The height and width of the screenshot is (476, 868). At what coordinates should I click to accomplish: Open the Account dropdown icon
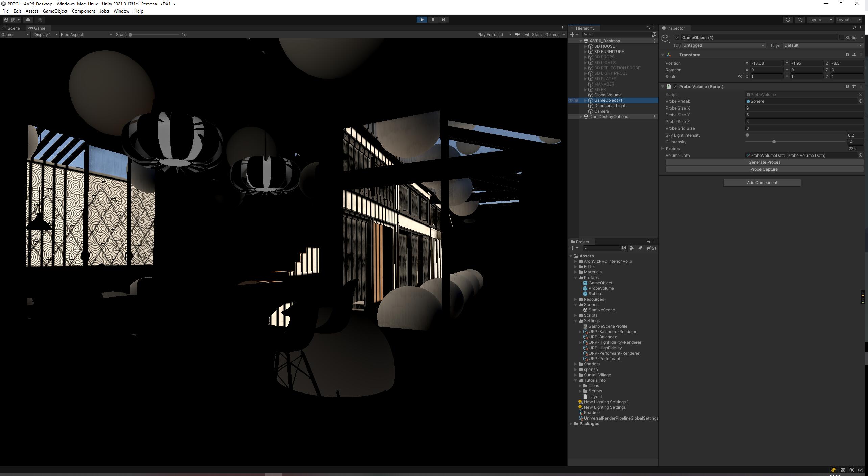[x=11, y=20]
